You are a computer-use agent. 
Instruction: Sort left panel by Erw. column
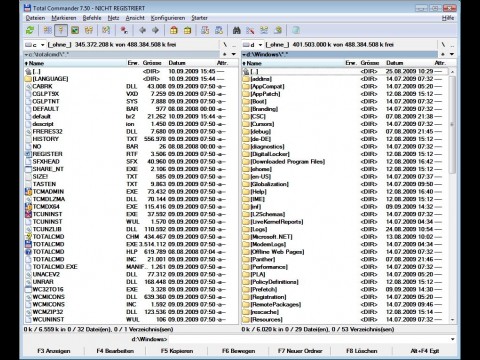click(133, 63)
